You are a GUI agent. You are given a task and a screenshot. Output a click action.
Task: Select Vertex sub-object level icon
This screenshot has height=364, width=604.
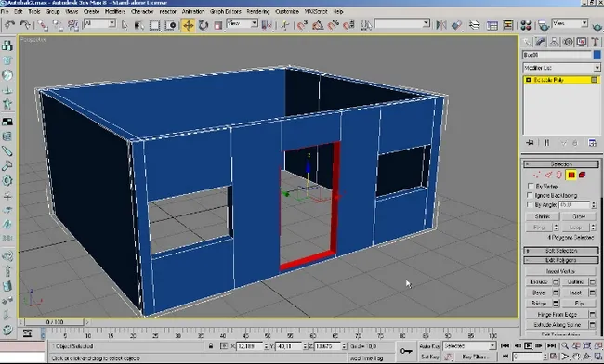click(537, 175)
